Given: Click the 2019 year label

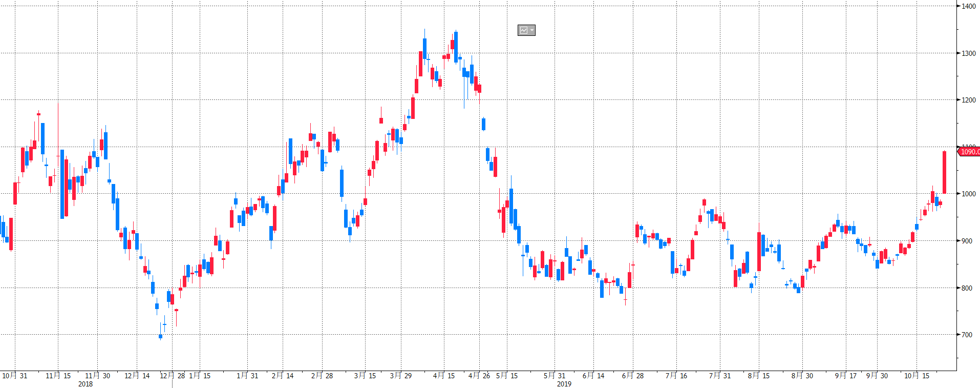Looking at the screenshot, I should [564, 384].
